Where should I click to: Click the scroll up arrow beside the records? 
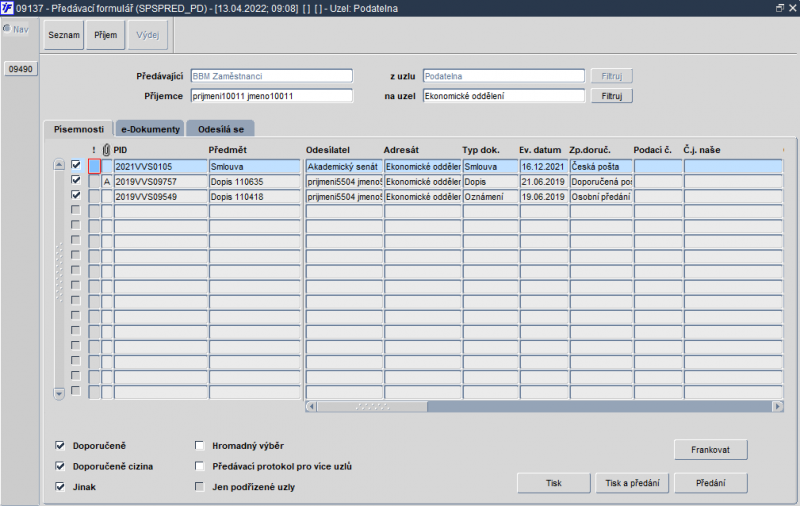coord(59,165)
